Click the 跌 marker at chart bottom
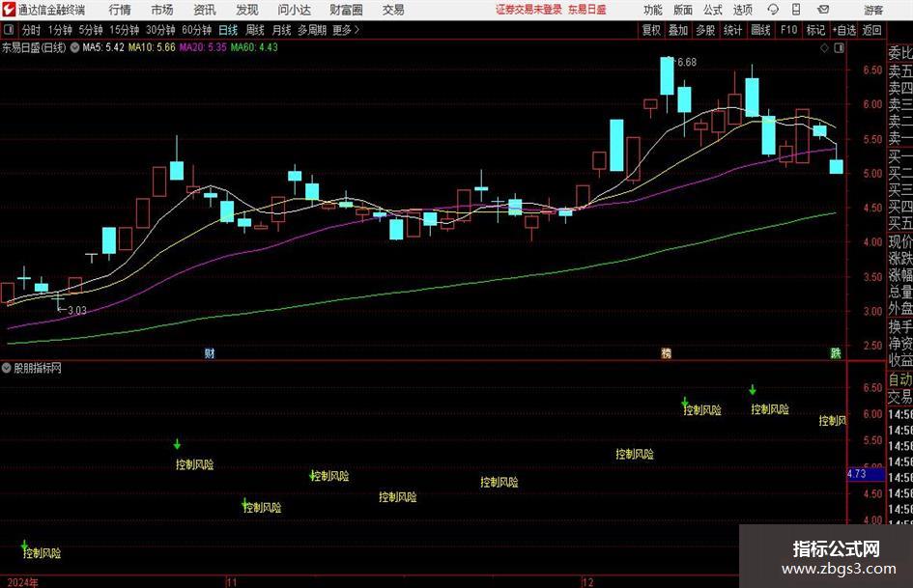Screen dimensions: 913x588 coord(836,353)
